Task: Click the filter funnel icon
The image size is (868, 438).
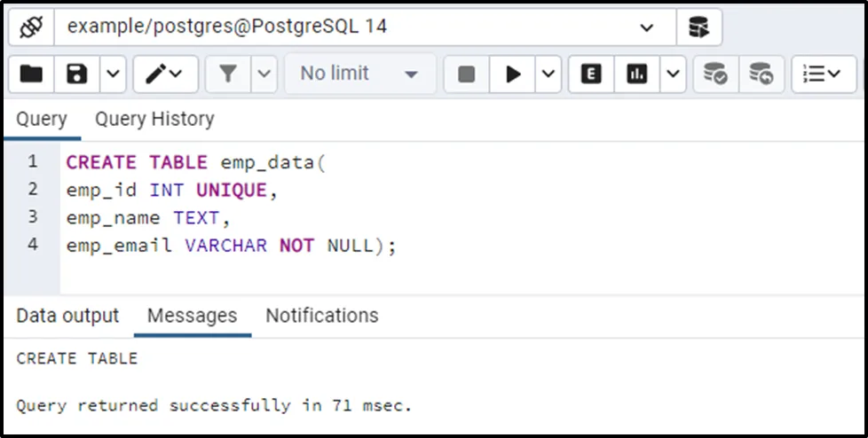Action: coord(228,74)
